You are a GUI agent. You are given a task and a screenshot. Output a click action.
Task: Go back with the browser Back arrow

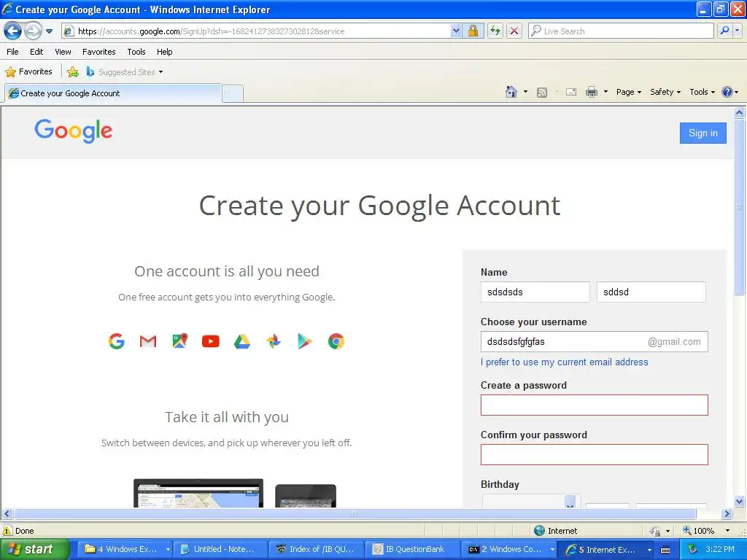13,31
